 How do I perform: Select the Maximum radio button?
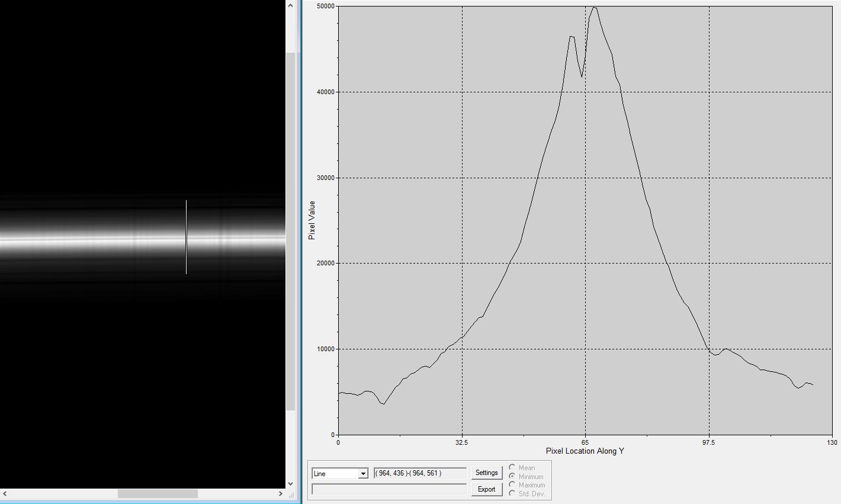(512, 484)
